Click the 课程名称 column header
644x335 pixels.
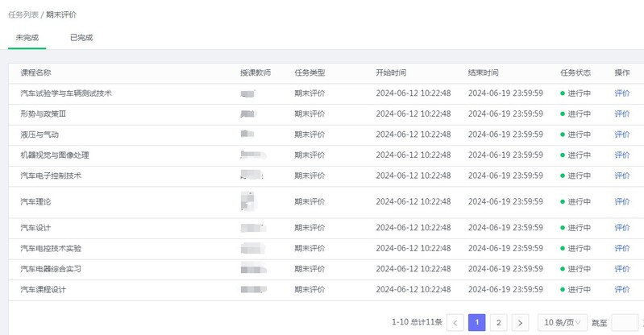(36, 72)
